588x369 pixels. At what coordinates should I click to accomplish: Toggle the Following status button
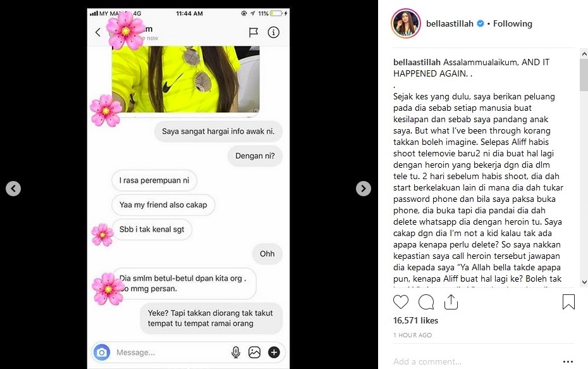click(x=512, y=23)
